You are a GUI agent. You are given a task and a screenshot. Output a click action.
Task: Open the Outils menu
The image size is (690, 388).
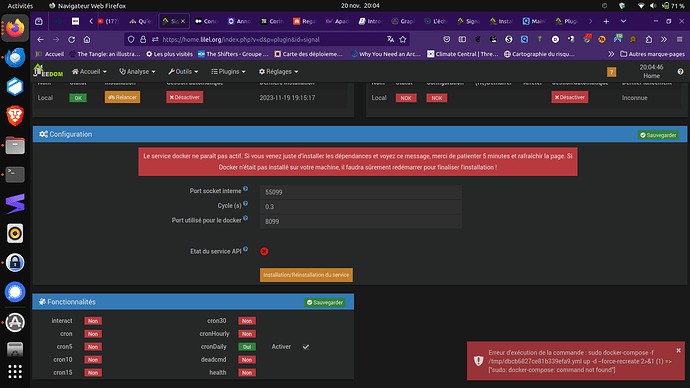coord(183,72)
